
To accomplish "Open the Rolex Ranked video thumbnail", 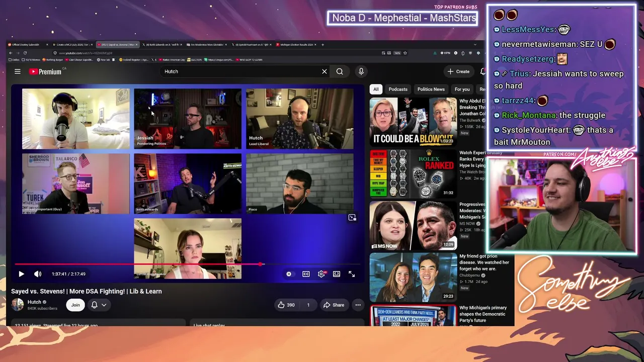I will pos(413,173).
